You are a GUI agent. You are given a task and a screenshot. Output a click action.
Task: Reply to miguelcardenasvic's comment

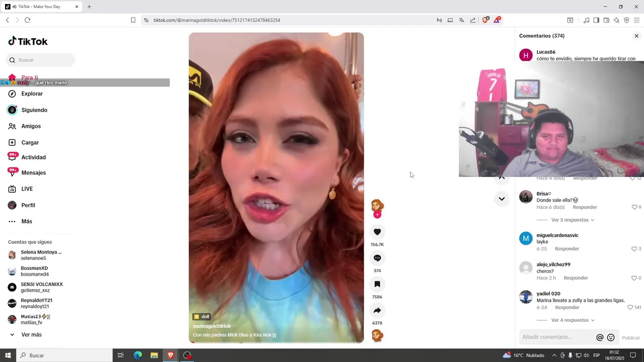[x=567, y=249]
